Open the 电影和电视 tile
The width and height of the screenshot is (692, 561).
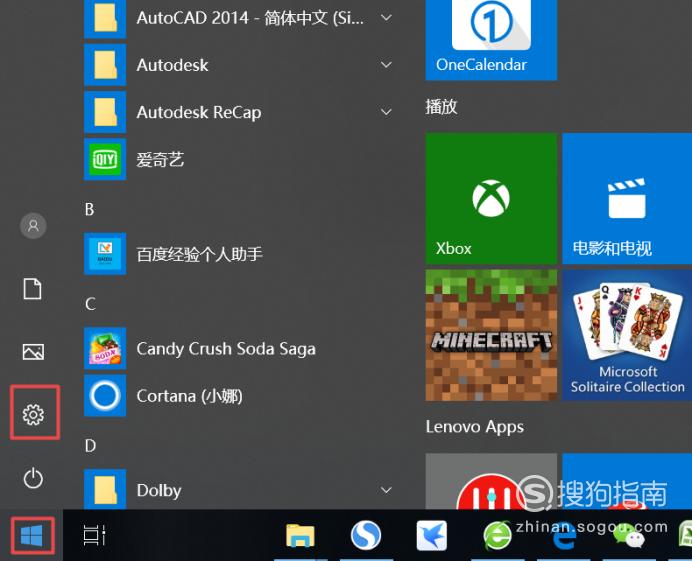pos(627,199)
